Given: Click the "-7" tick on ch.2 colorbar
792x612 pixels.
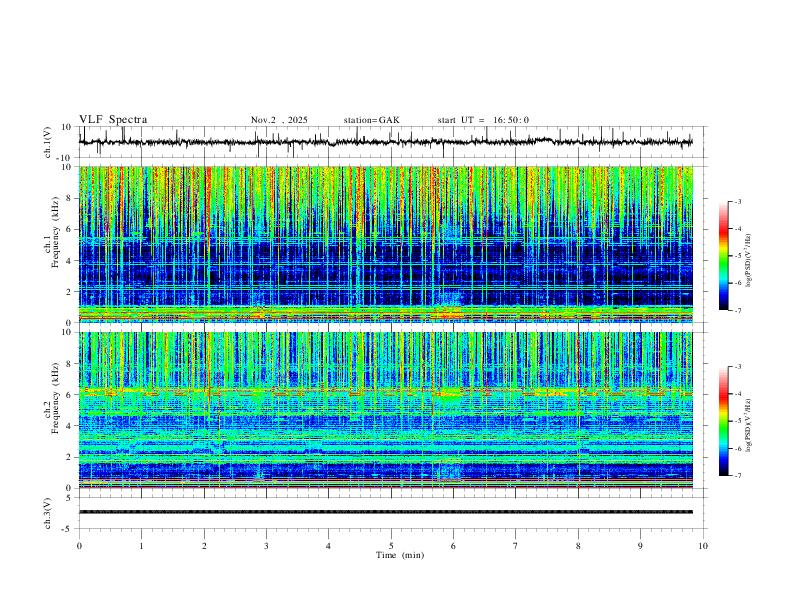Looking at the screenshot, I should pyautogui.click(x=737, y=475).
